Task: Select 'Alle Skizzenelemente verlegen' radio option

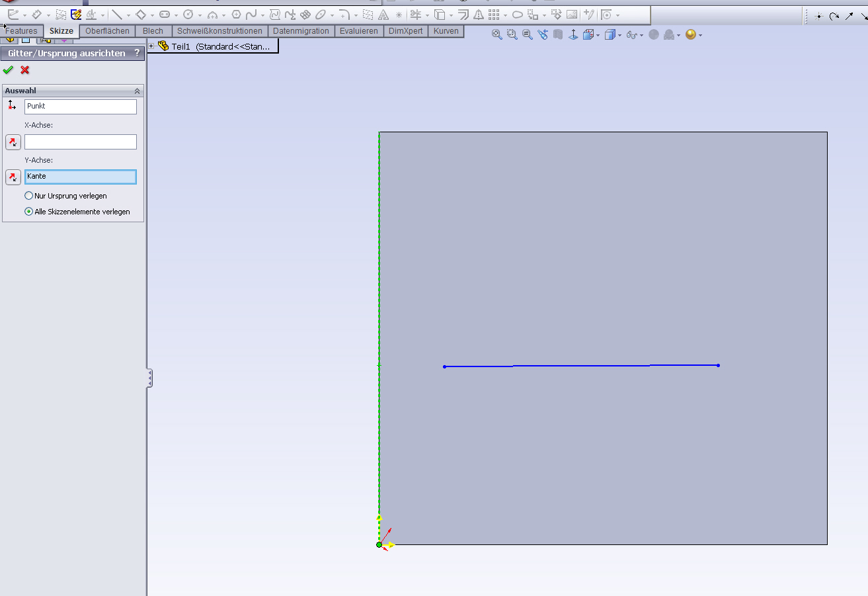Action: 28,212
